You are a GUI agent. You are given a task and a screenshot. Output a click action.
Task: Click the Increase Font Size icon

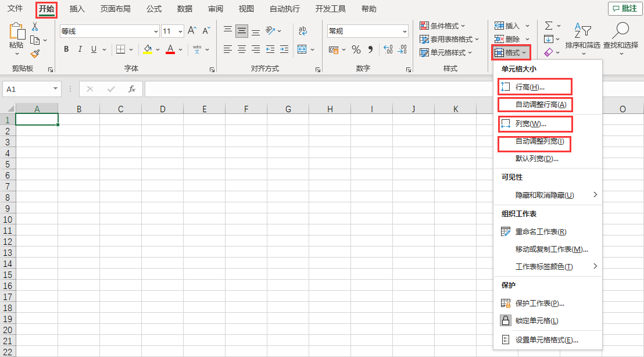click(192, 31)
